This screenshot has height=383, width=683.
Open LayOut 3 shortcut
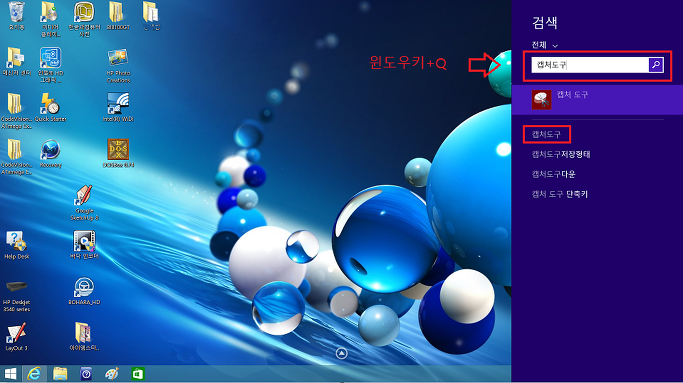pyautogui.click(x=16, y=333)
